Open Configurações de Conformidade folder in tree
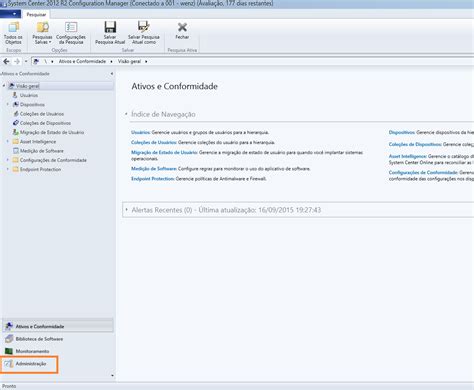This screenshot has height=390, width=474. (53, 160)
